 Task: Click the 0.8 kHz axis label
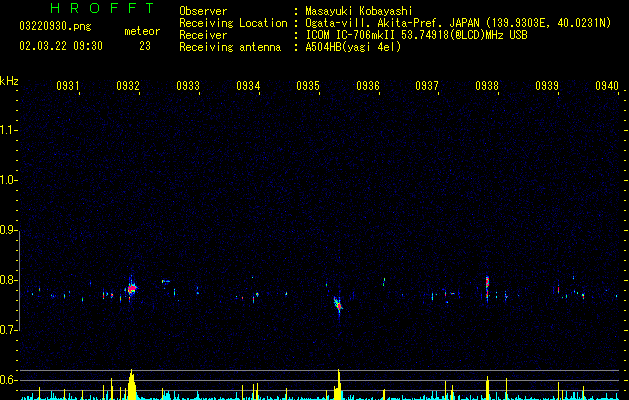[8, 280]
